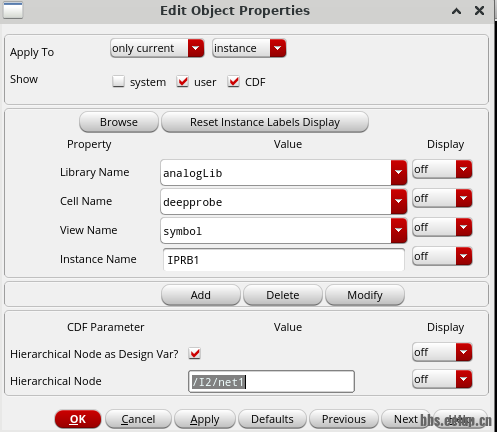Click Reset Instance Labels Display button
Viewport: 497px width, 432px height.
[265, 122]
